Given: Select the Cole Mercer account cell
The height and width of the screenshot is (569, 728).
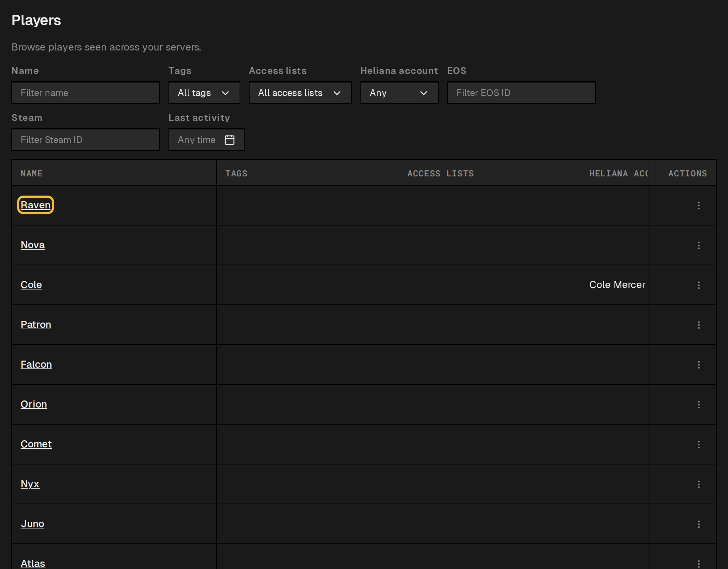Looking at the screenshot, I should click(x=617, y=285).
